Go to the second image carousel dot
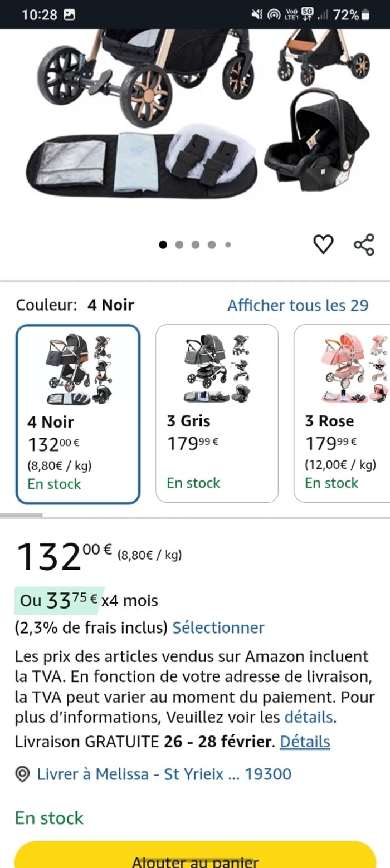This screenshot has height=868, width=390. [179, 244]
